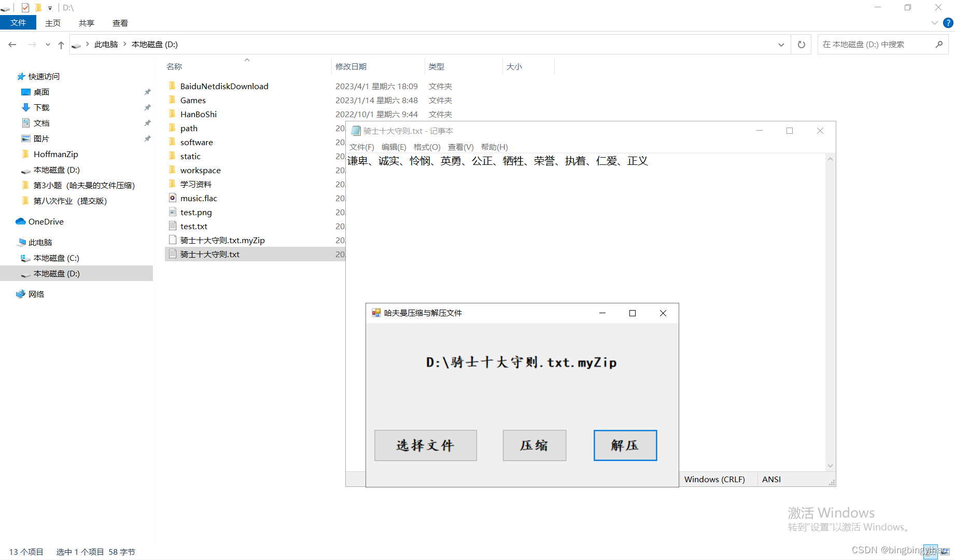Open the quick access toolbar customize dropdown
This screenshot has width=955, height=560.
tap(50, 8)
